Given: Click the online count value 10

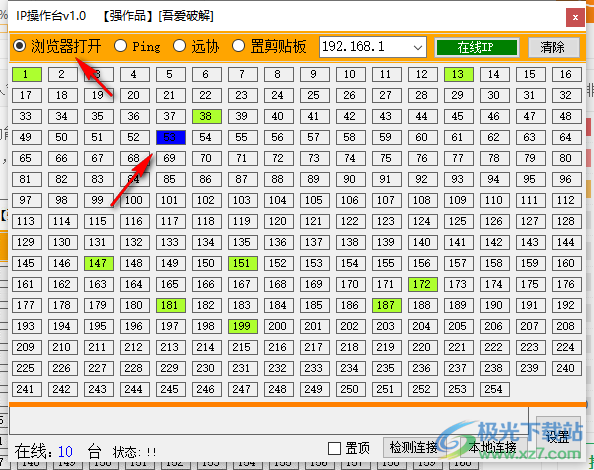Looking at the screenshot, I should (65, 451).
